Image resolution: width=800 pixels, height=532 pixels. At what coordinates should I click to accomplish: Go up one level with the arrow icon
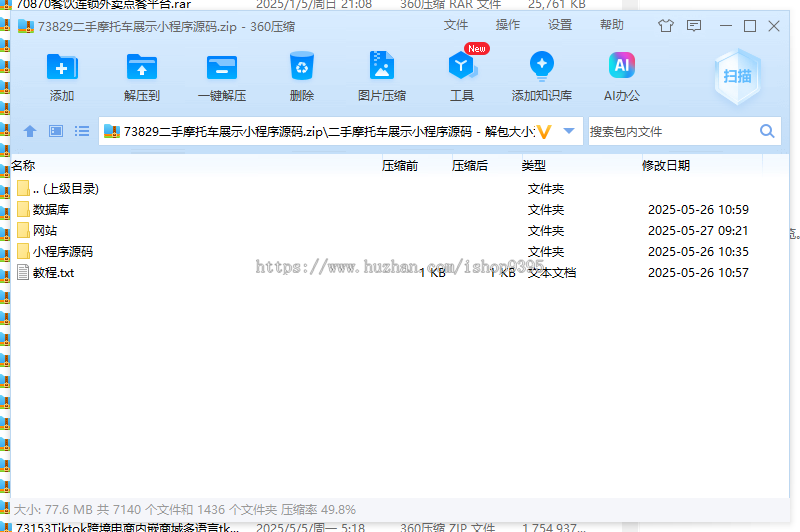(30, 132)
